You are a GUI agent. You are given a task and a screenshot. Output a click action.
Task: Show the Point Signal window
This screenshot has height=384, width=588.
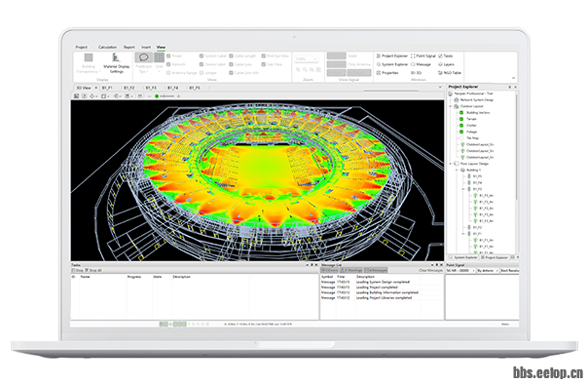pyautogui.click(x=423, y=56)
